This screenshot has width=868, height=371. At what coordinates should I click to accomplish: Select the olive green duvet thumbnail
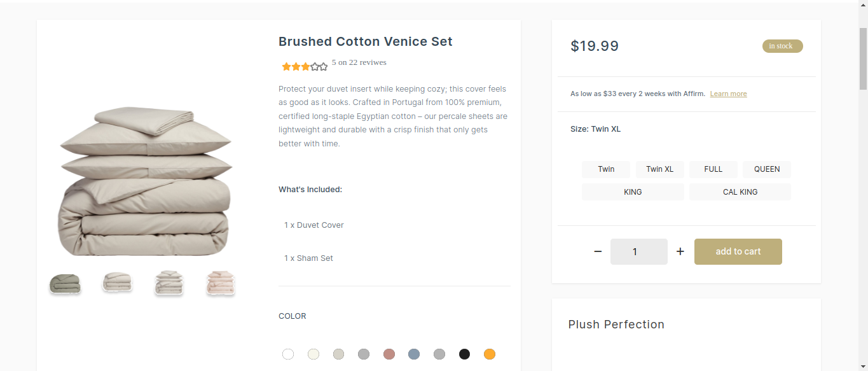[x=65, y=283]
